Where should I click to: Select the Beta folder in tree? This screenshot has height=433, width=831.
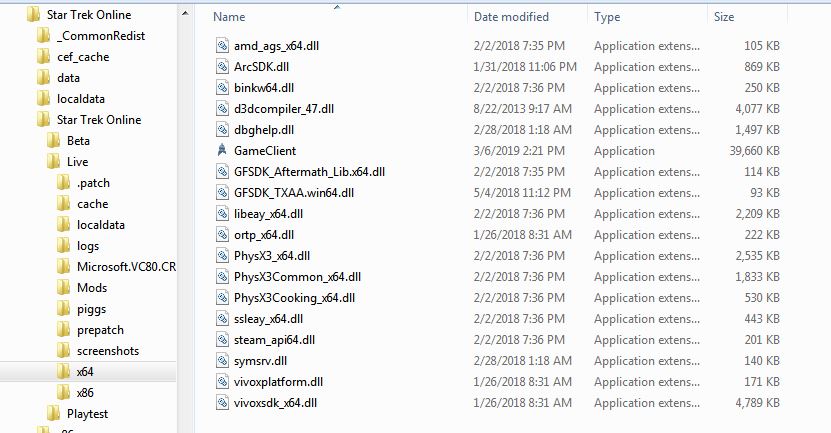pos(78,140)
